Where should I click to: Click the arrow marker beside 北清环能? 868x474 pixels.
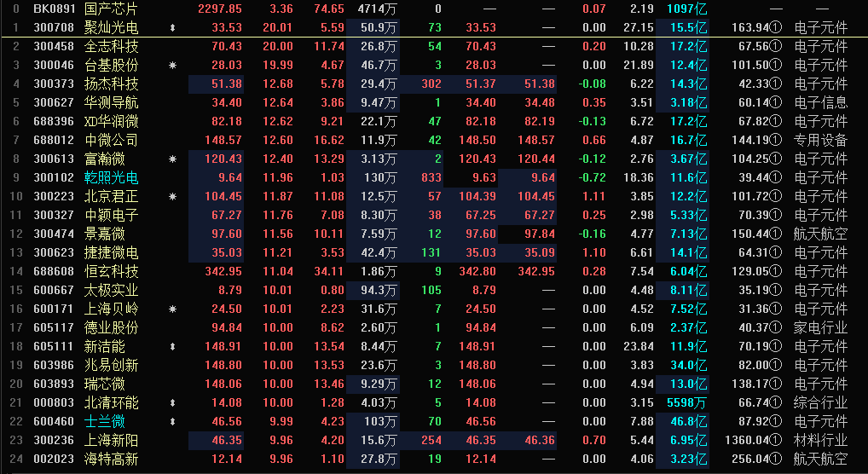click(172, 403)
